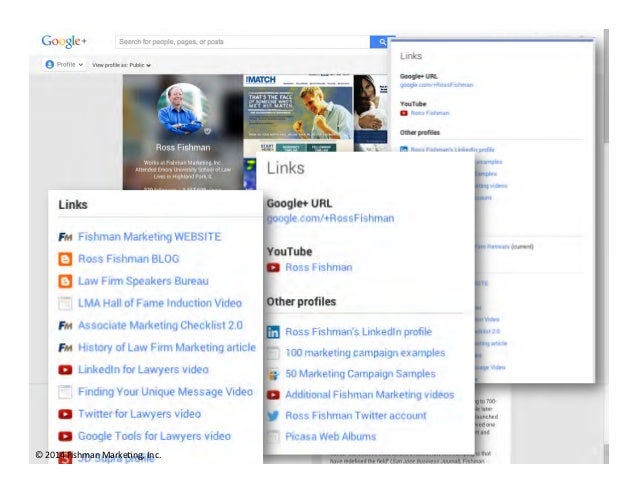Viewport: 638px width, 493px height.
Task: Open google.com/+RossFishman link in center panel
Action: (x=330, y=218)
